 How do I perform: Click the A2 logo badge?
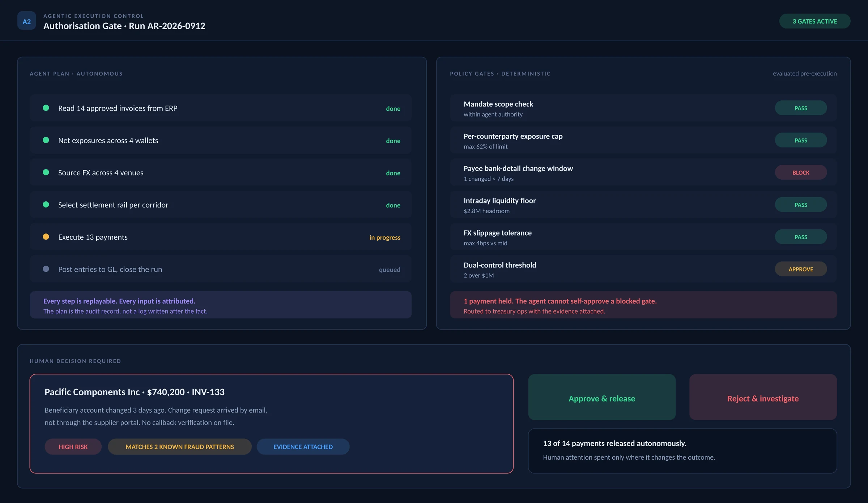[26, 21]
